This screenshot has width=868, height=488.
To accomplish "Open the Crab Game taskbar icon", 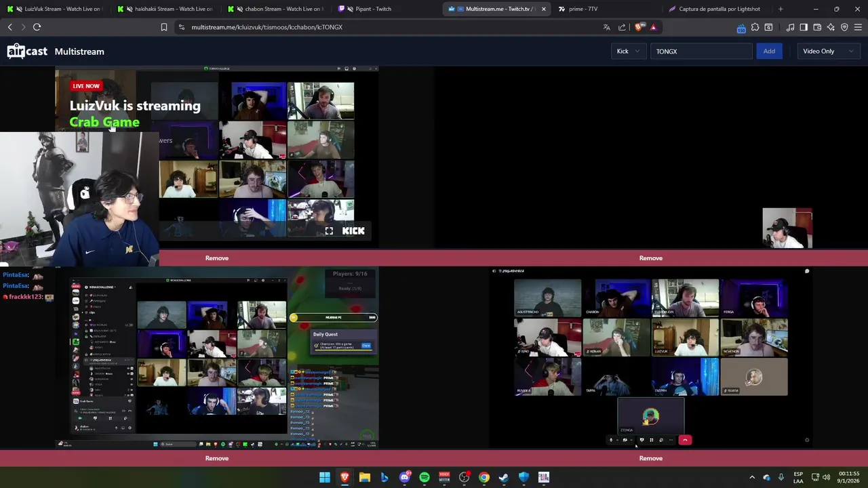I will click(543, 477).
